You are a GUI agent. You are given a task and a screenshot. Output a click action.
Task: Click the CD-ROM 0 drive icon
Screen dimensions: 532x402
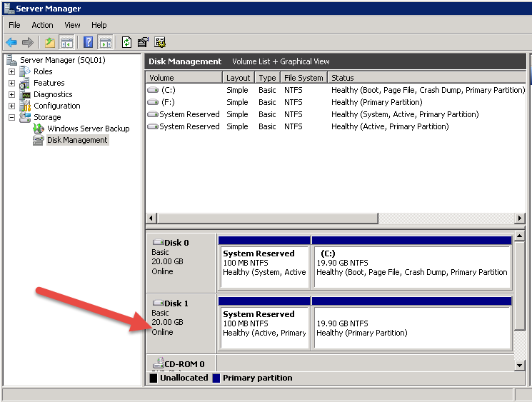158,363
